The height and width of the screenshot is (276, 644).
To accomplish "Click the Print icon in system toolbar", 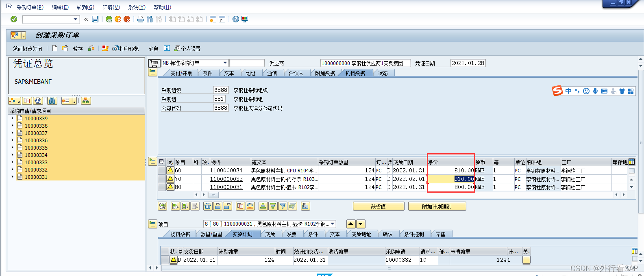I will tap(141, 19).
